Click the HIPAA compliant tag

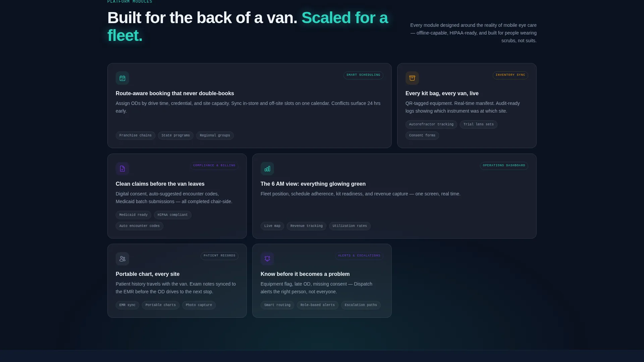173,215
